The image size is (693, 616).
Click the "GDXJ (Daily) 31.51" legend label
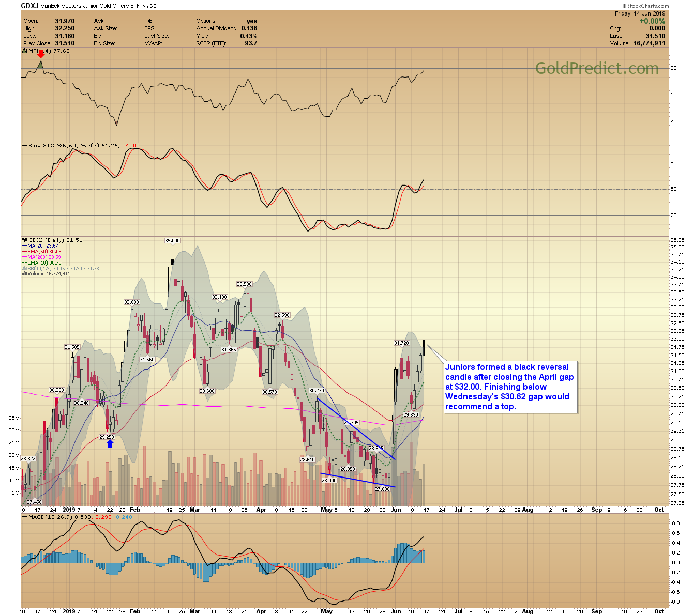tap(55, 240)
